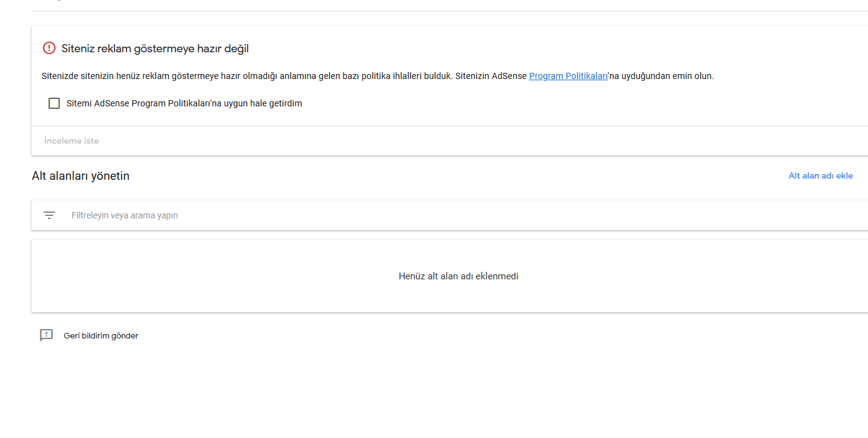Tick the AdSense policy compliance checkbox

(54, 103)
